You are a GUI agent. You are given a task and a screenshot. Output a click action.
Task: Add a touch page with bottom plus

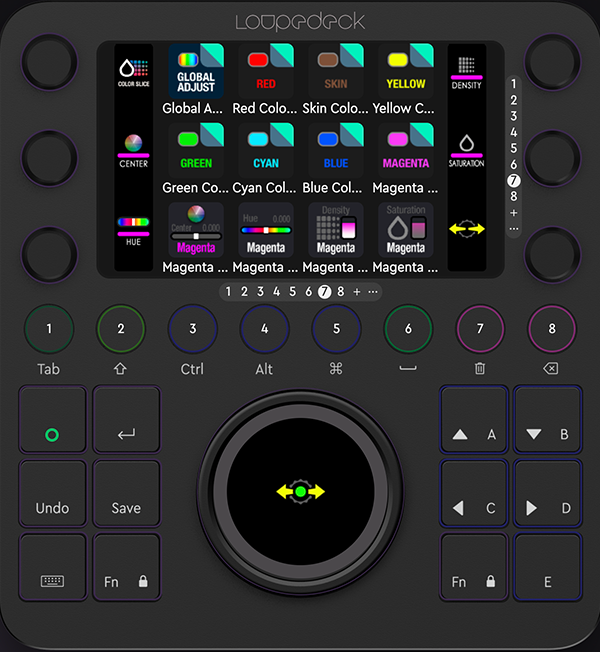(357, 292)
